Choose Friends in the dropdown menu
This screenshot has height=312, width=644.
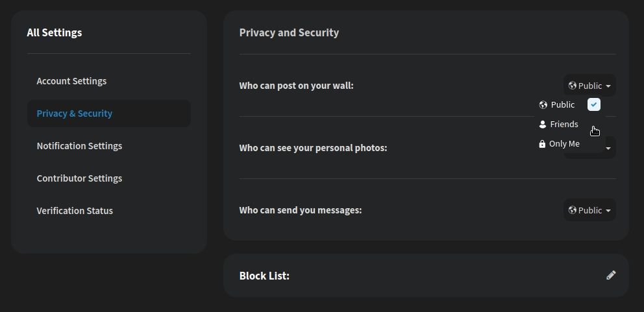[x=563, y=125]
